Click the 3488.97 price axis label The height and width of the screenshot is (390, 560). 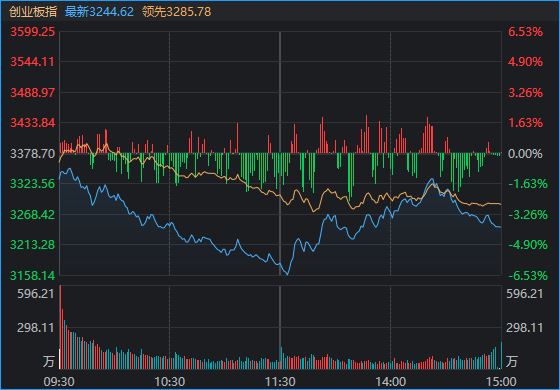pos(32,92)
